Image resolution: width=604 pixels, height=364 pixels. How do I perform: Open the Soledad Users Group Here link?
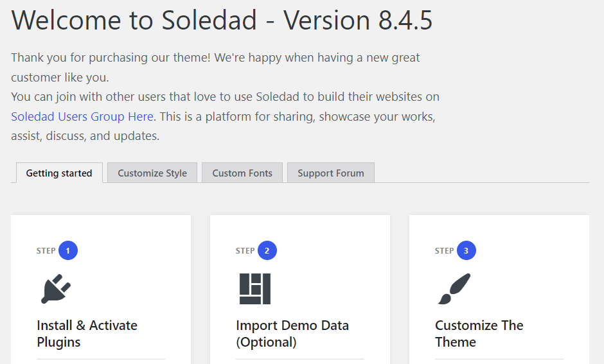pyautogui.click(x=82, y=116)
